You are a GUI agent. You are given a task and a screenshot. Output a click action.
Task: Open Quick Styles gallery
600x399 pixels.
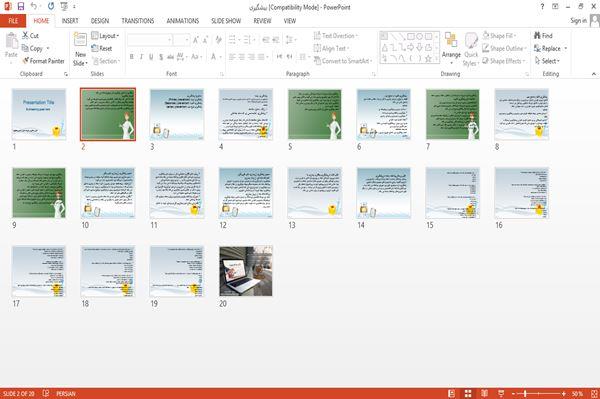tap(471, 50)
